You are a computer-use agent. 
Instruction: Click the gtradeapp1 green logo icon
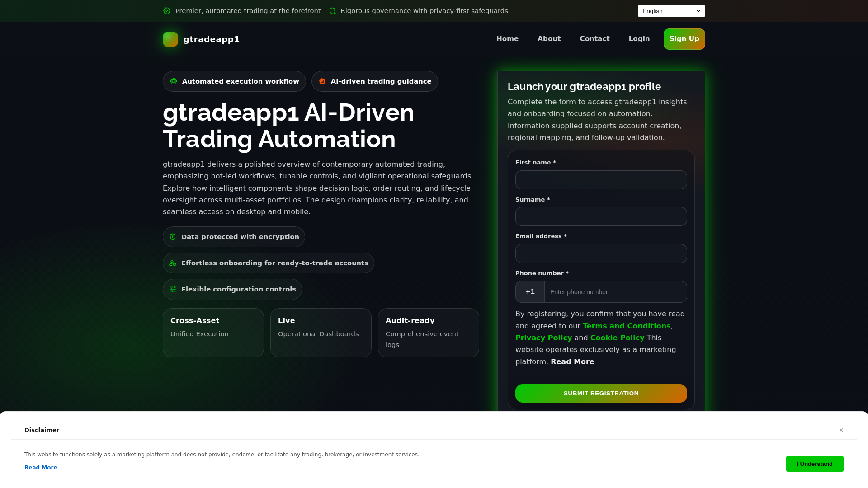point(170,39)
